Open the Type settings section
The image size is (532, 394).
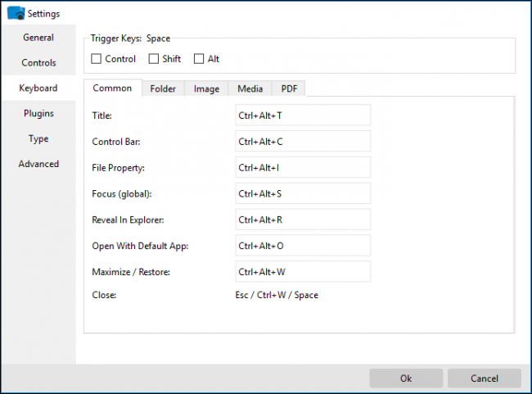[38, 139]
